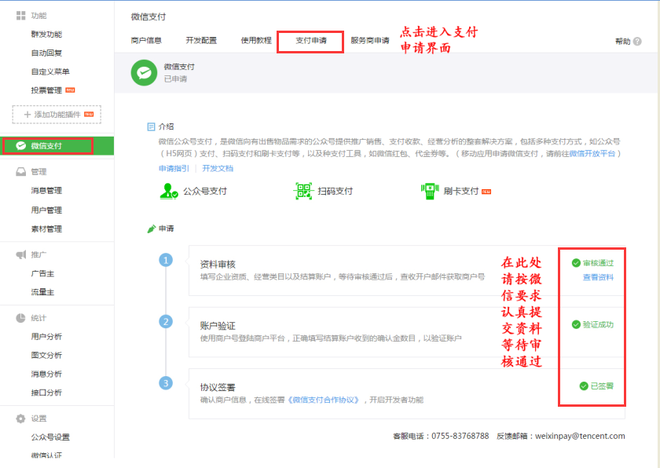Screen dimensions: 660x468
Task: Click the 介绍 document icon
Action: [x=151, y=127]
